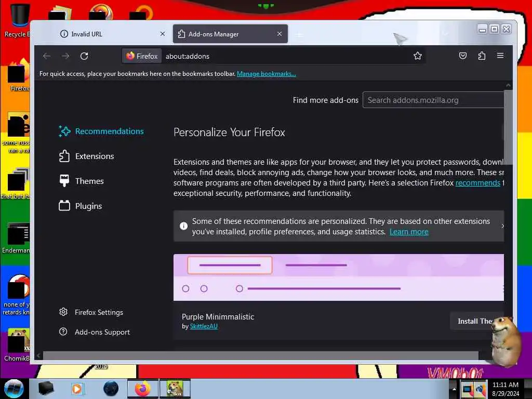Click the Firefox identity badge in address bar
The height and width of the screenshot is (399, 532).
[x=142, y=56]
